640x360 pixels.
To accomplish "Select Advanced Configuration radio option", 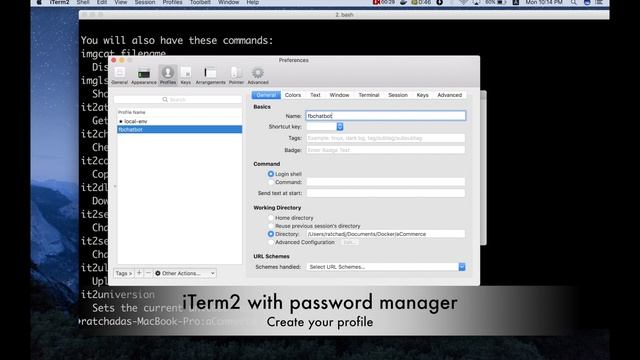I will [x=271, y=242].
